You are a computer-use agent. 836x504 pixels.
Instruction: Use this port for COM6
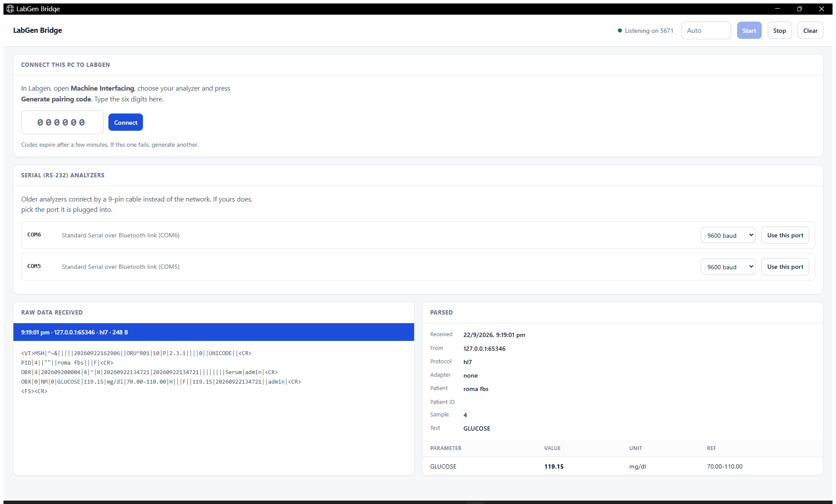pos(785,235)
